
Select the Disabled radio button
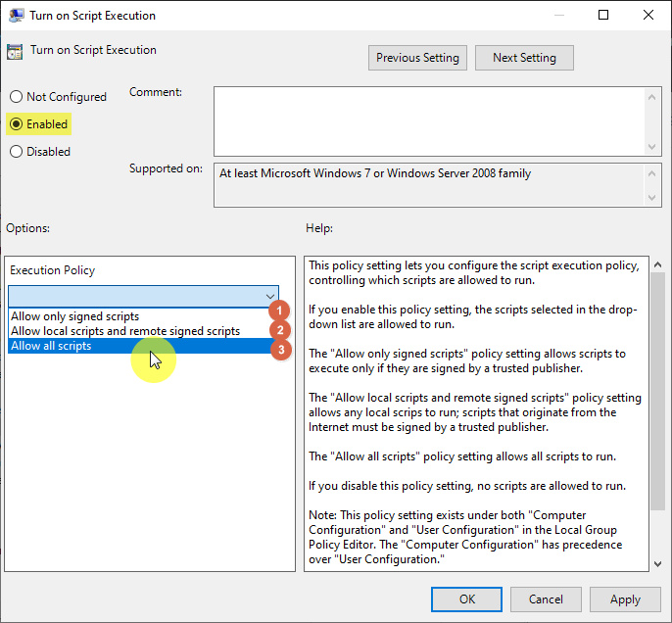click(16, 152)
